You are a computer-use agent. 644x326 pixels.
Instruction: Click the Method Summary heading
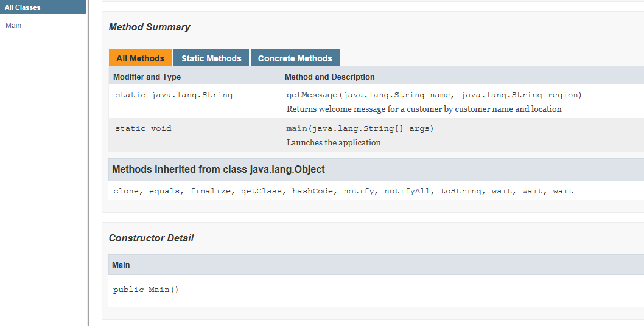pyautogui.click(x=149, y=27)
